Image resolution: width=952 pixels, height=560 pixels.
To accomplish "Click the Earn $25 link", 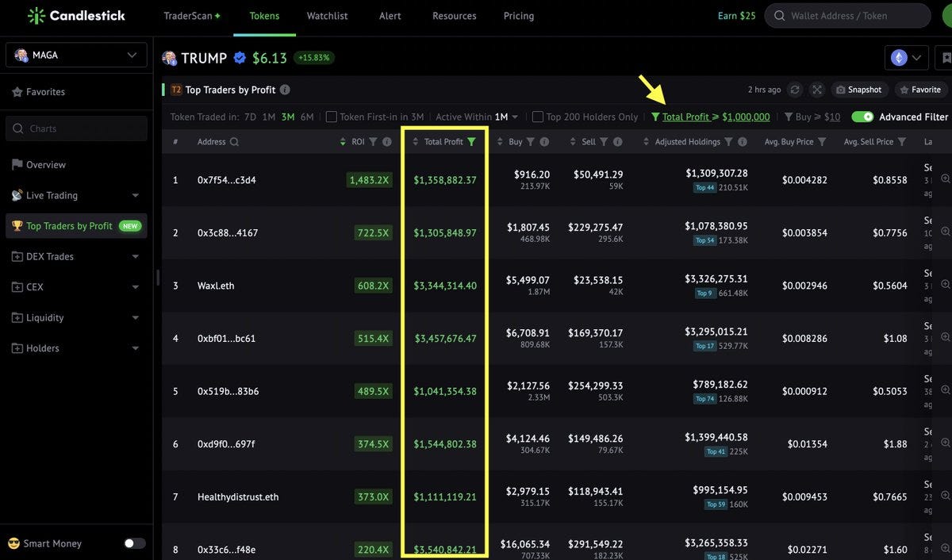I will tap(737, 16).
